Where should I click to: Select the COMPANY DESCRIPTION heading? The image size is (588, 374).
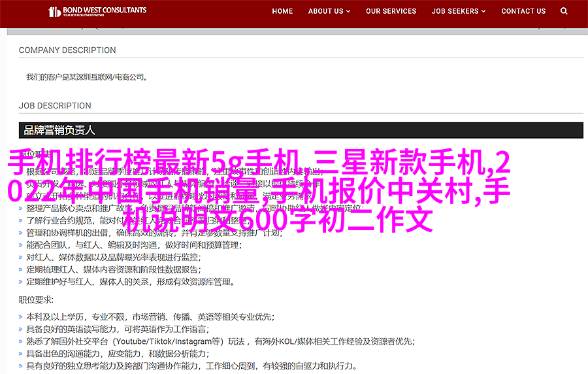click(x=67, y=50)
